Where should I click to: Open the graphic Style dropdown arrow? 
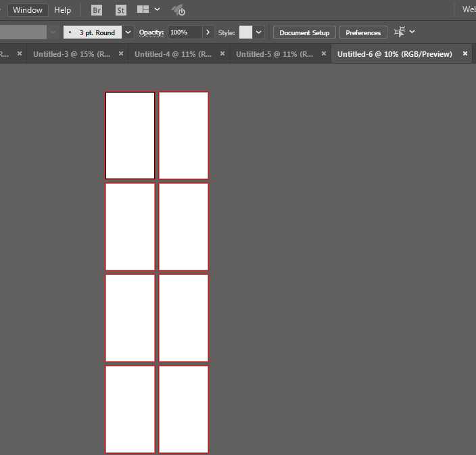pyautogui.click(x=258, y=32)
